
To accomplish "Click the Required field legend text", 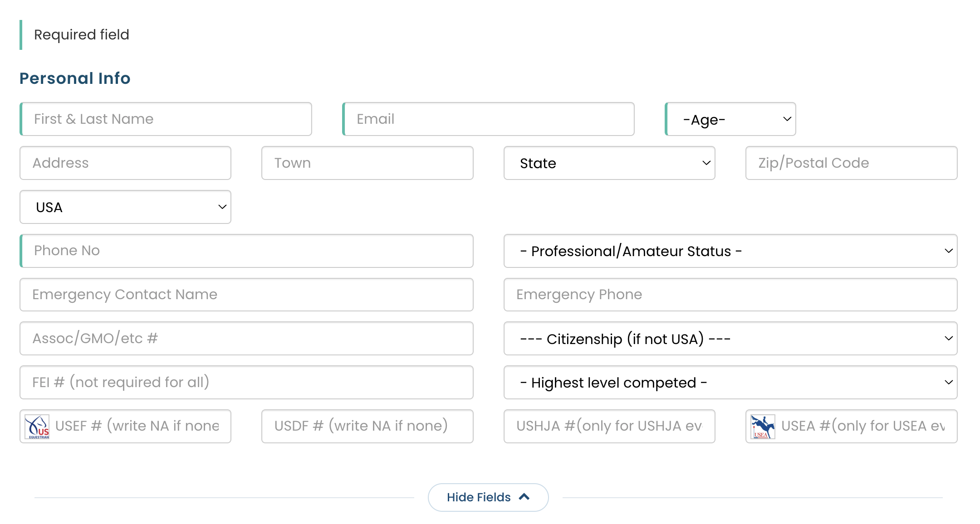I will coord(82,34).
